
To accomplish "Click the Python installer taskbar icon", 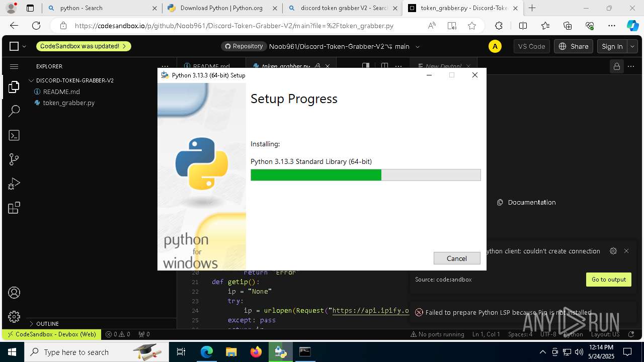I will (x=280, y=352).
